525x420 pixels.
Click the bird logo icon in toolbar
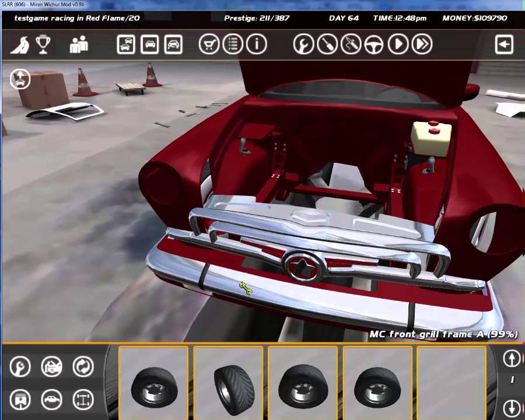20,45
